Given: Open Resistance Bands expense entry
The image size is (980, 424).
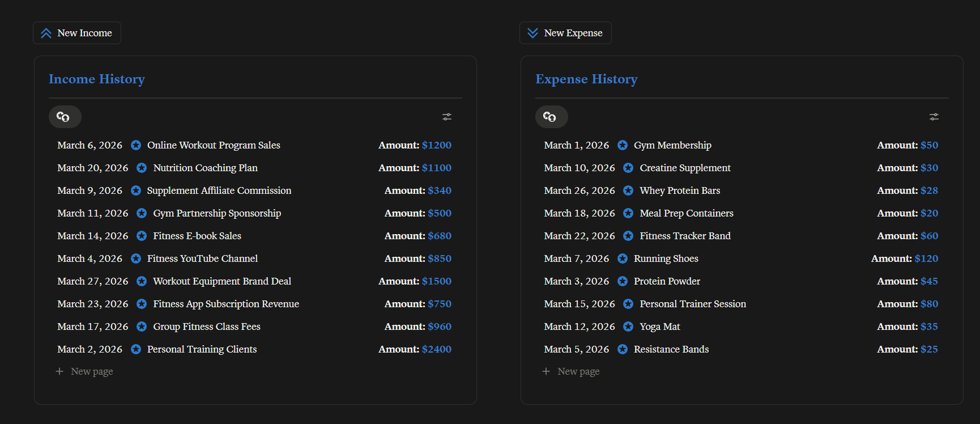Looking at the screenshot, I should 671,349.
